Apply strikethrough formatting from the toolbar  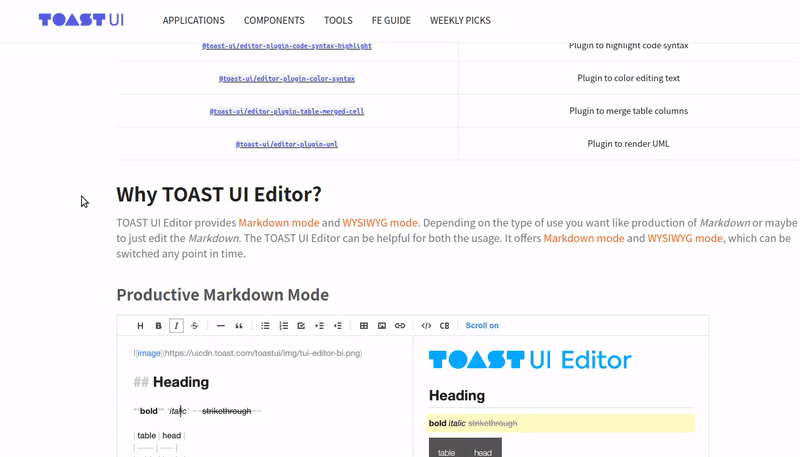[x=194, y=326]
